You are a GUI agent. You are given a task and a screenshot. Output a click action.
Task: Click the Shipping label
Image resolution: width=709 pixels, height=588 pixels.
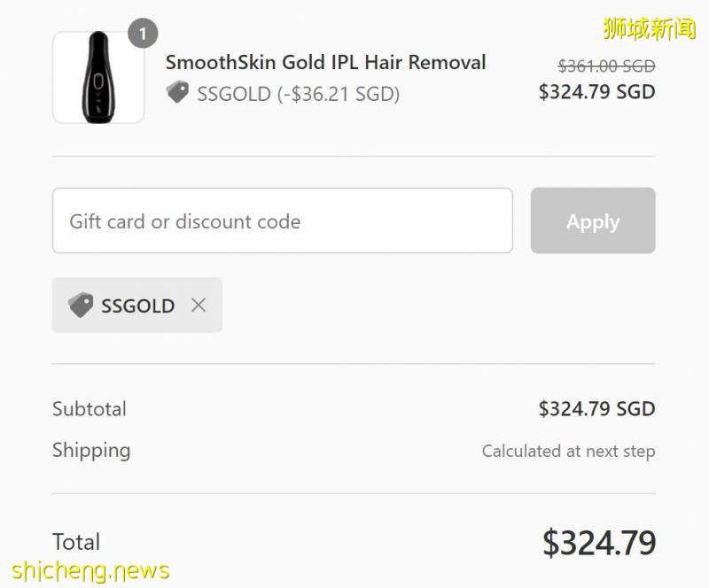(x=91, y=450)
